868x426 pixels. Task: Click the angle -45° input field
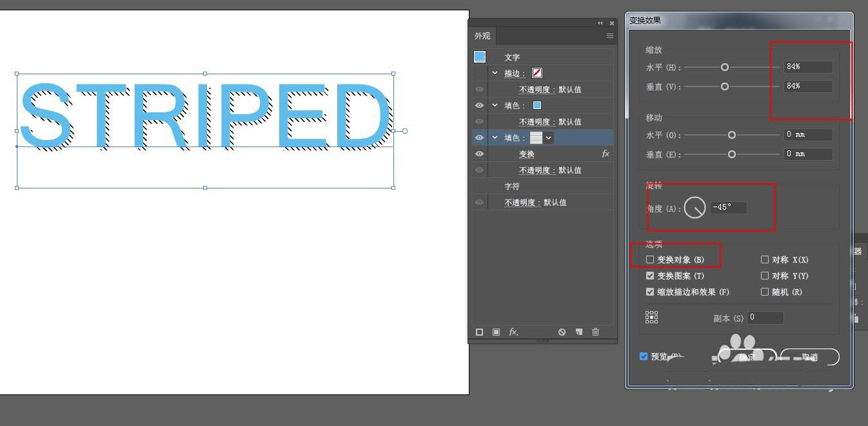click(728, 208)
